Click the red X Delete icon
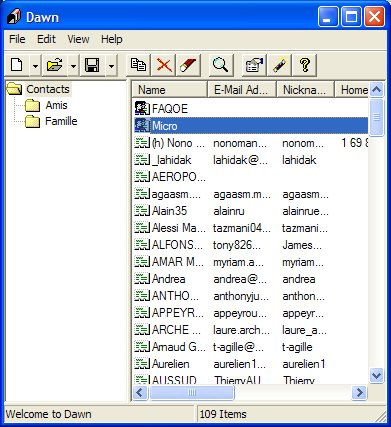 164,65
